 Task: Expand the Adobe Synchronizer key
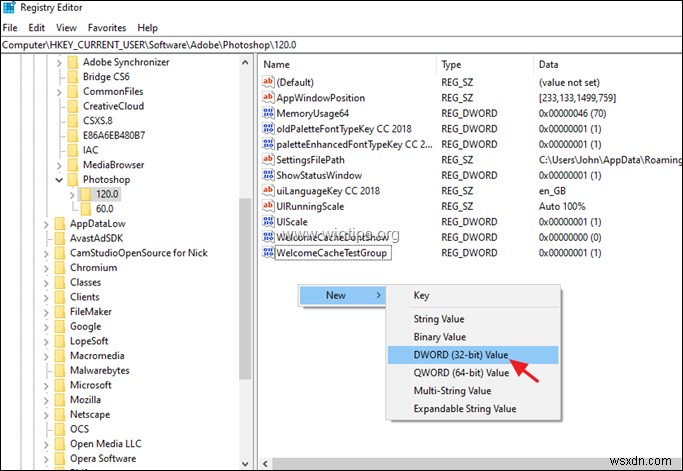coord(59,63)
